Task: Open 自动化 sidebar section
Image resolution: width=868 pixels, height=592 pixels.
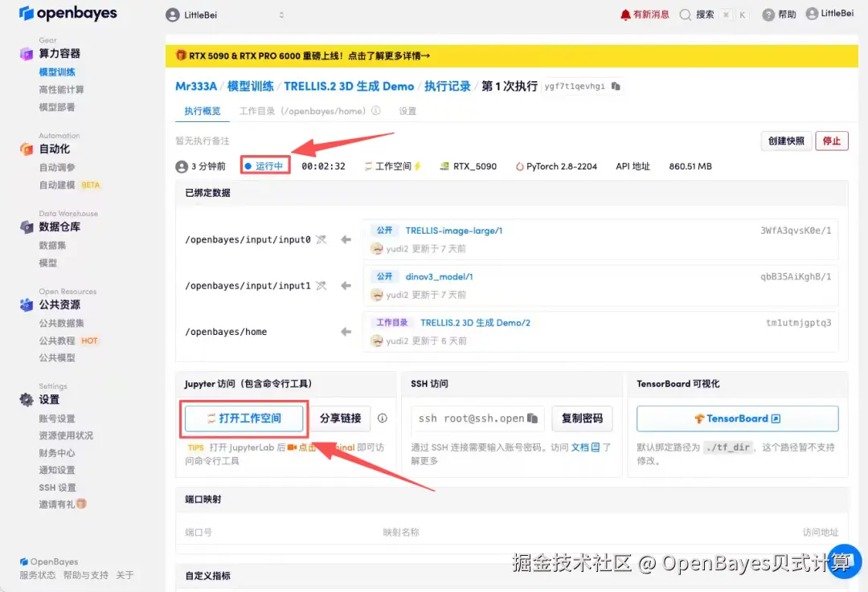Action: (55, 149)
